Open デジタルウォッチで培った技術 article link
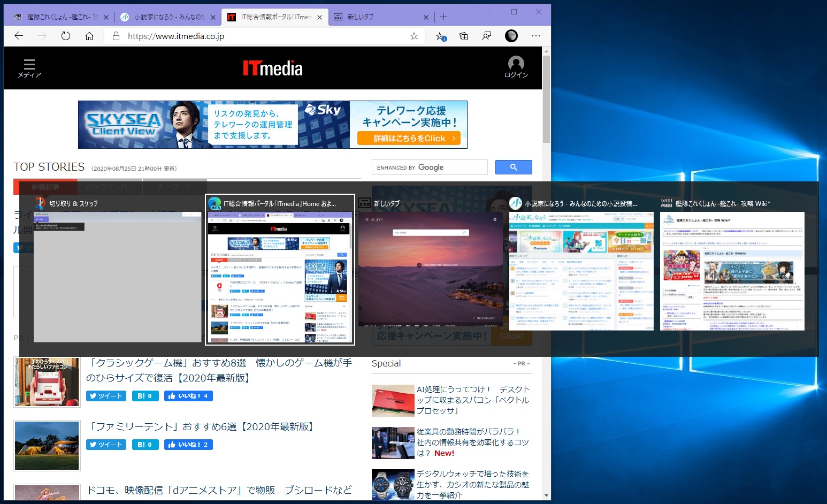Image resolution: width=827 pixels, height=504 pixels. (473, 484)
